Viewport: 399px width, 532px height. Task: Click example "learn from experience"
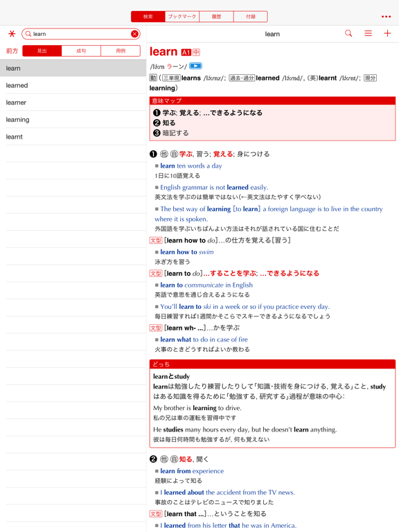[192, 471]
